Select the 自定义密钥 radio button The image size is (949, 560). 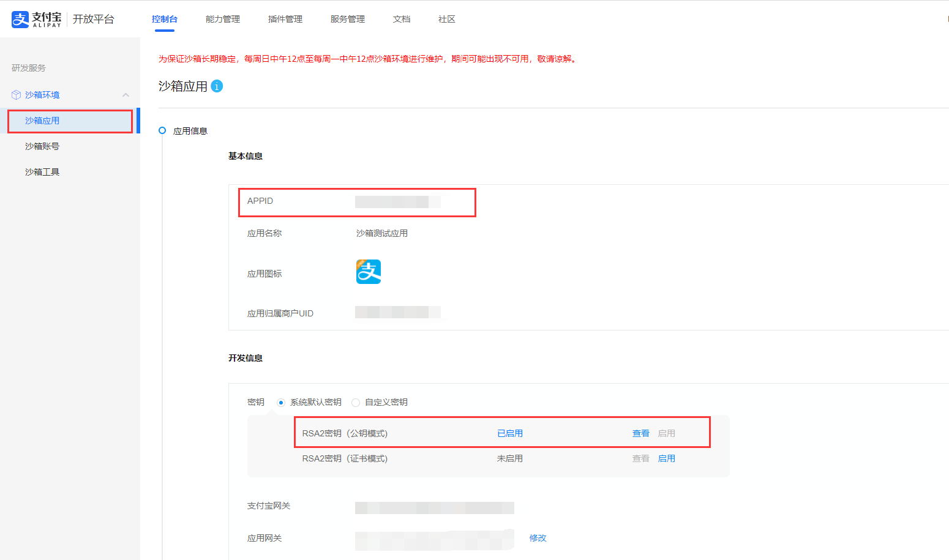pos(356,402)
